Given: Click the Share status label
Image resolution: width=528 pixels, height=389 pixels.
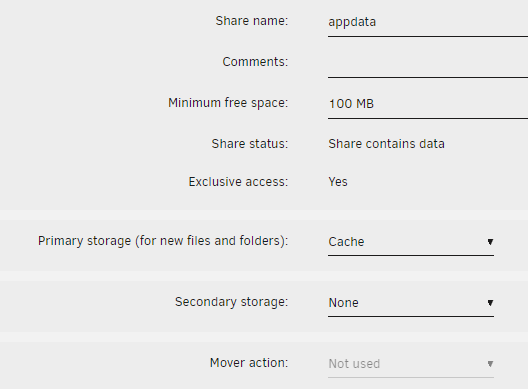Looking at the screenshot, I should tap(250, 144).
